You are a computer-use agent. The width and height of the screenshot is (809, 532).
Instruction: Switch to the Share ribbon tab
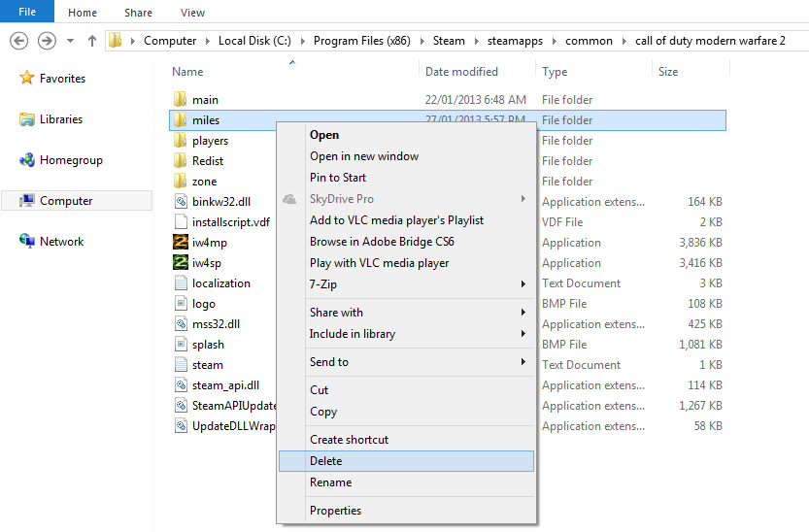coord(138,13)
